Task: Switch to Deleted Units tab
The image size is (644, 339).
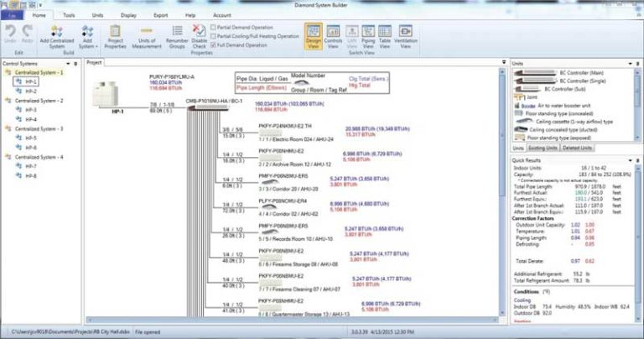Action: pyautogui.click(x=577, y=148)
